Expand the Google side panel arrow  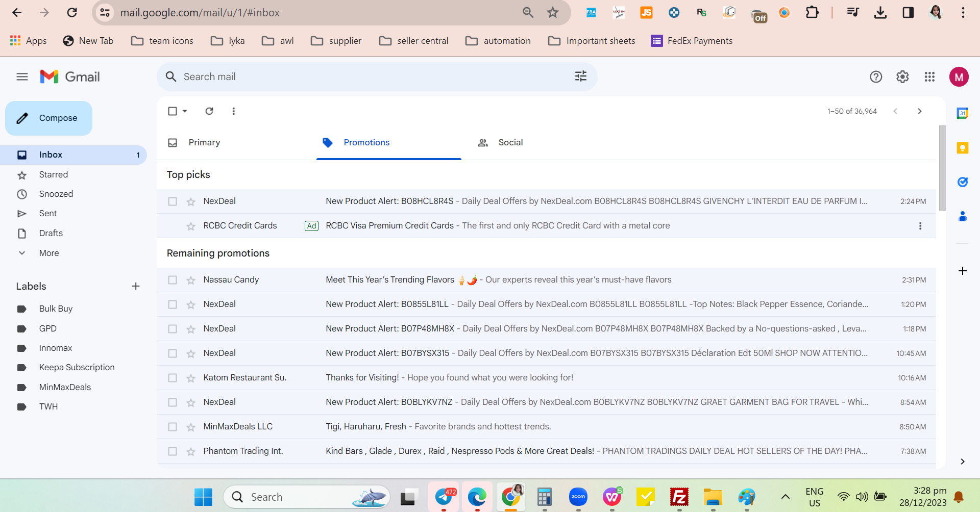pos(963,462)
